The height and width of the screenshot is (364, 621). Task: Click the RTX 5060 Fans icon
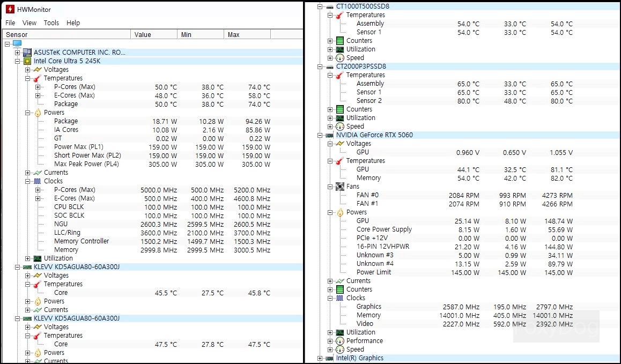pyautogui.click(x=340, y=187)
